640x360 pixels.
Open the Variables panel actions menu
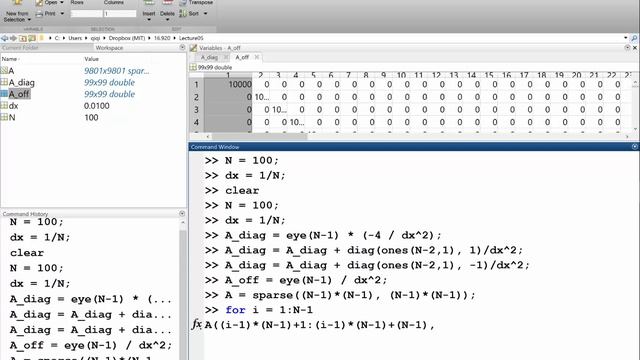(x=627, y=48)
